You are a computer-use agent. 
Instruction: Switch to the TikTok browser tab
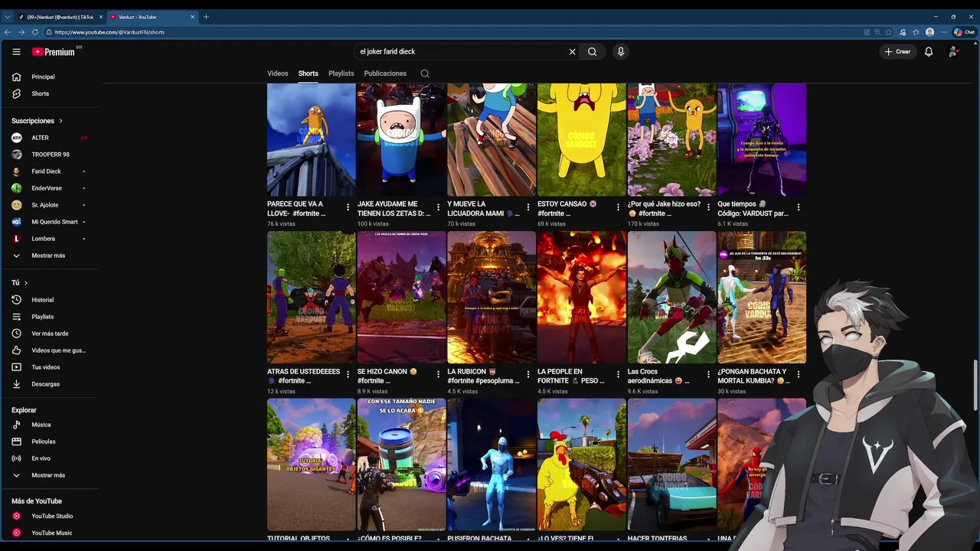tap(60, 17)
